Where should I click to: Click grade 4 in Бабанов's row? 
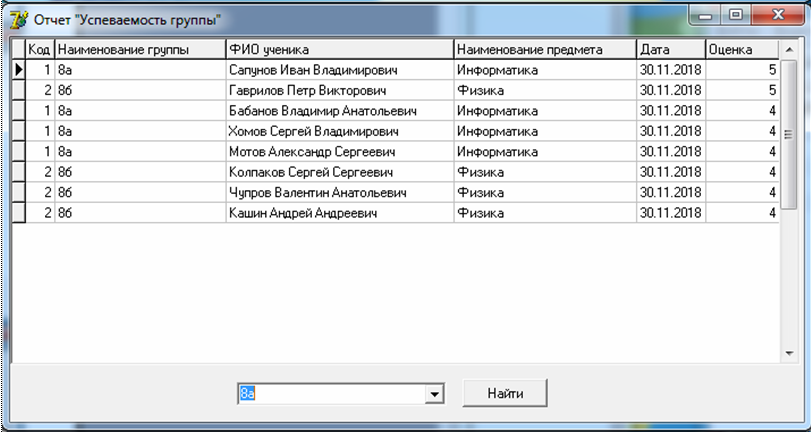[x=742, y=111]
